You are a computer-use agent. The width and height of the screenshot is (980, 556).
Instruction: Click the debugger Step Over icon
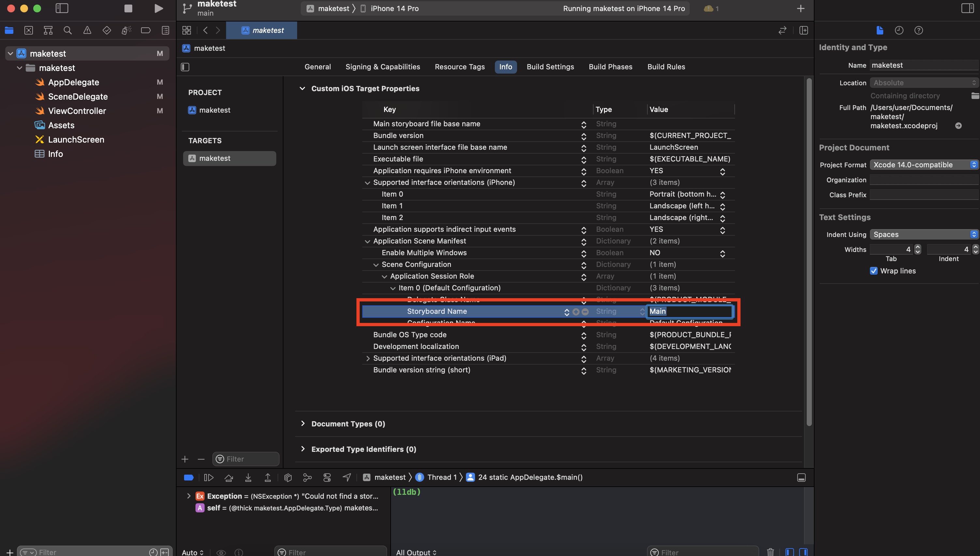point(228,477)
